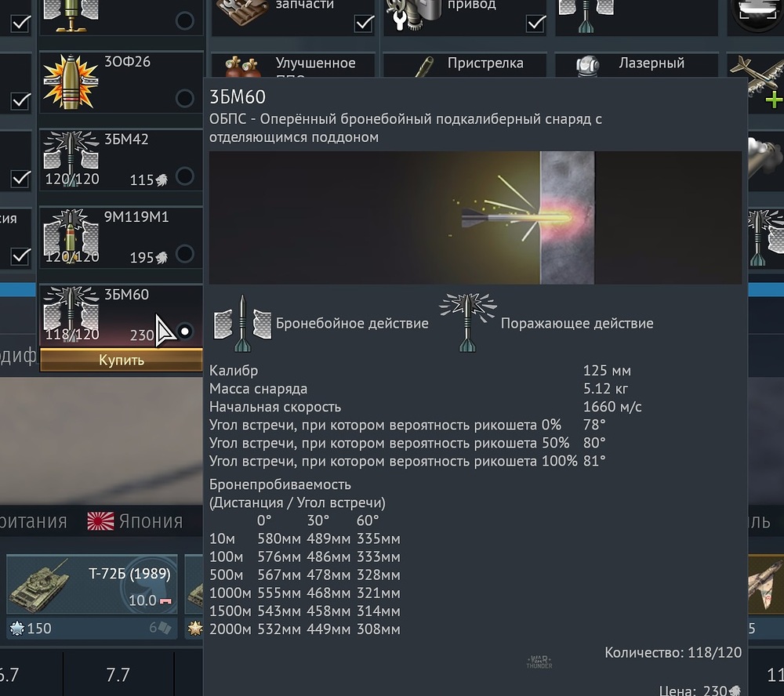Click the muzzle velocity 1660 м/с
Image resolution: width=784 pixels, height=696 pixels.
coord(612,407)
